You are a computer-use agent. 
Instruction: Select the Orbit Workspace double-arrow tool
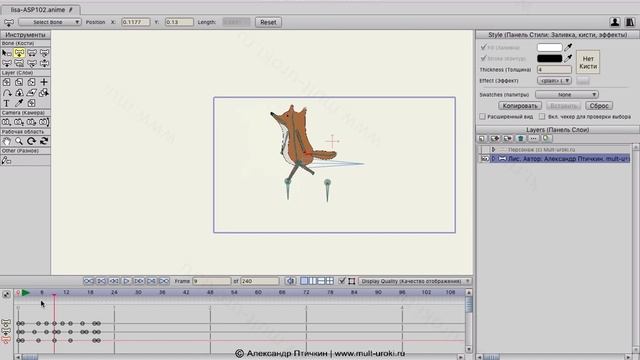coord(44,141)
